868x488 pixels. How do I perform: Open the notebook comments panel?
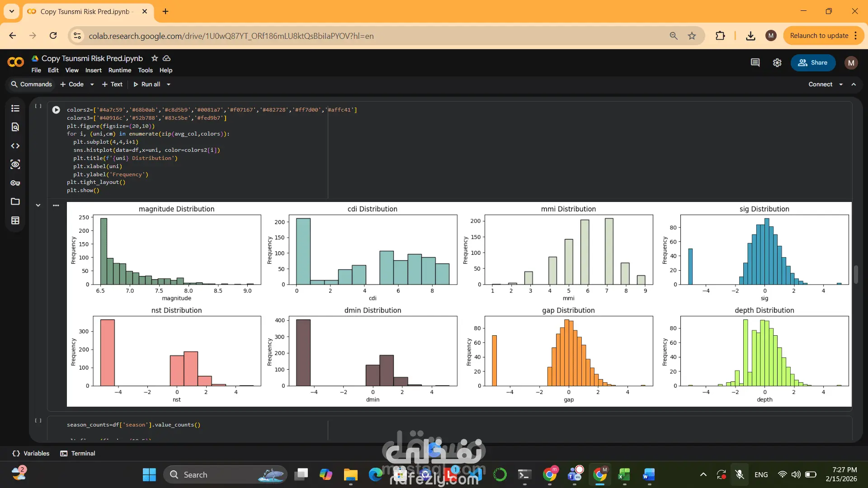pos(755,63)
